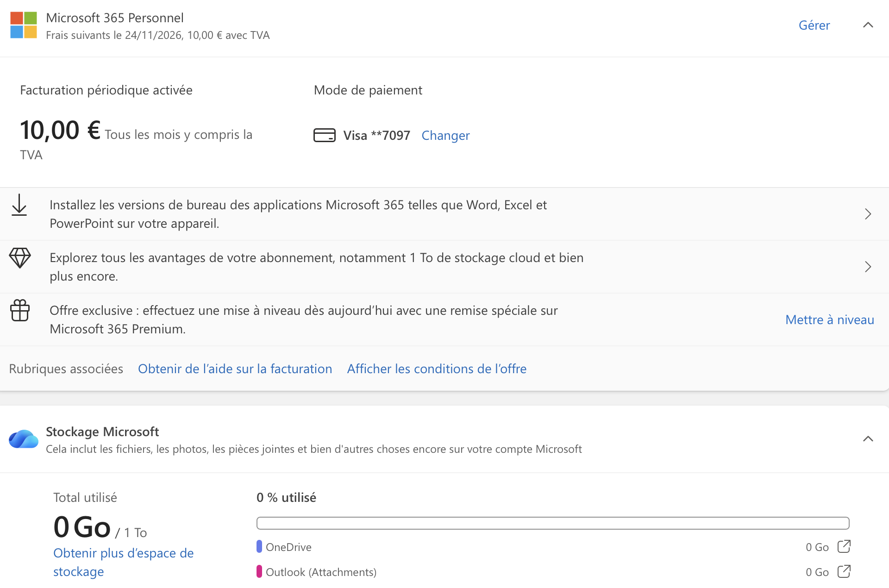Open Afficher les conditions de l'offre

tap(437, 369)
